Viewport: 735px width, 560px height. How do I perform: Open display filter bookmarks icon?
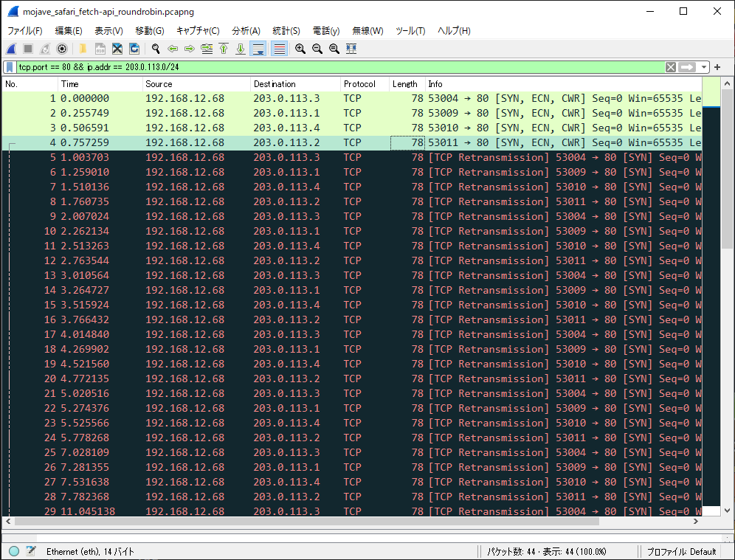10,67
